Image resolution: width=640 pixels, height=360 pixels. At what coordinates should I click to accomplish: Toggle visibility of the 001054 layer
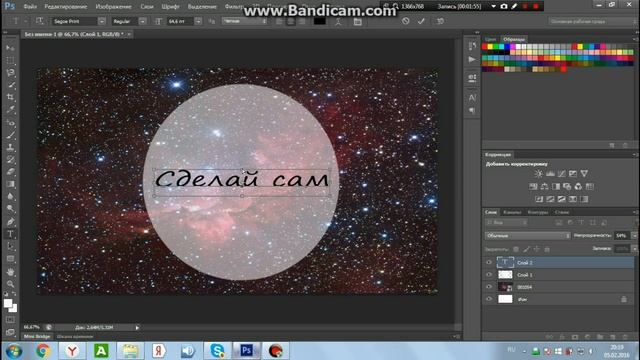489,287
